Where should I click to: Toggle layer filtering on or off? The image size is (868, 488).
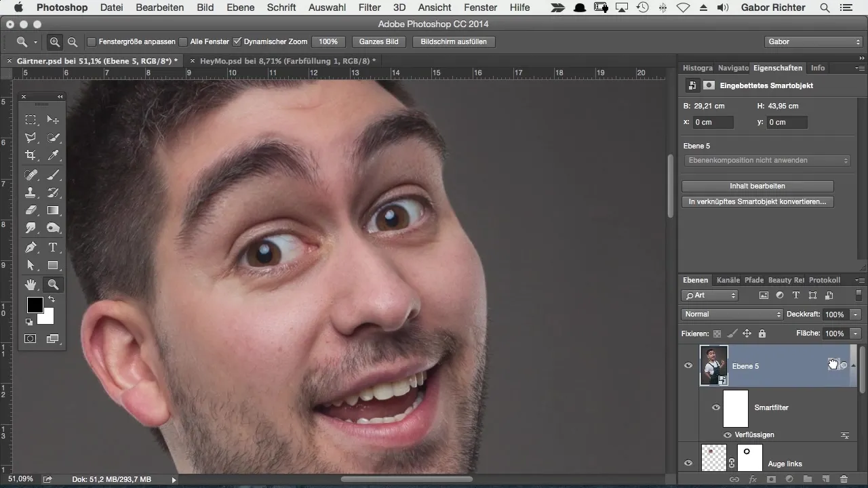click(859, 296)
